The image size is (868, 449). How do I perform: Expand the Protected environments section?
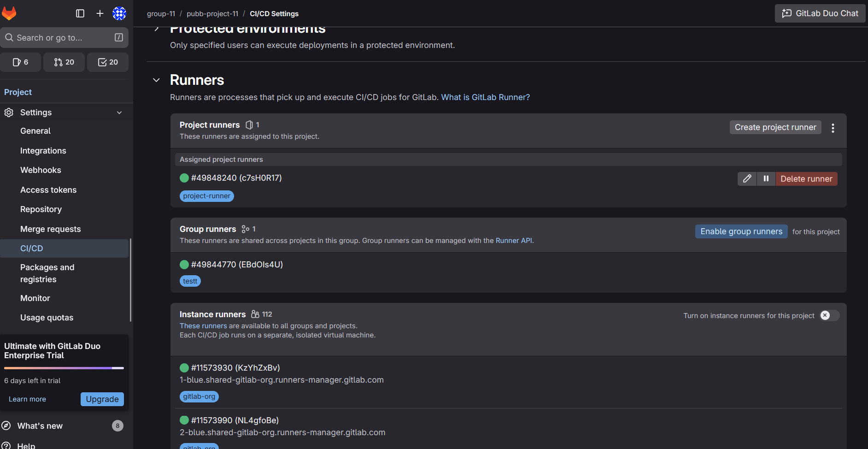click(x=157, y=29)
